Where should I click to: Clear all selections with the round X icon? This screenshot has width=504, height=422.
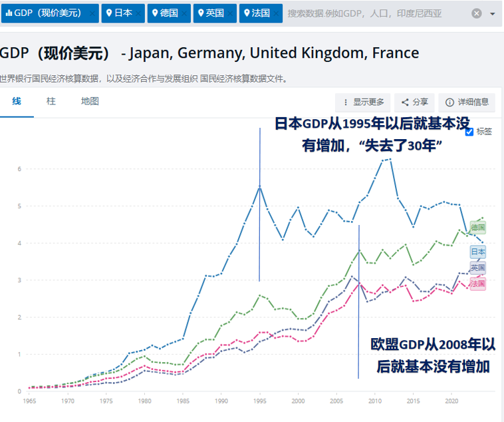pos(477,13)
